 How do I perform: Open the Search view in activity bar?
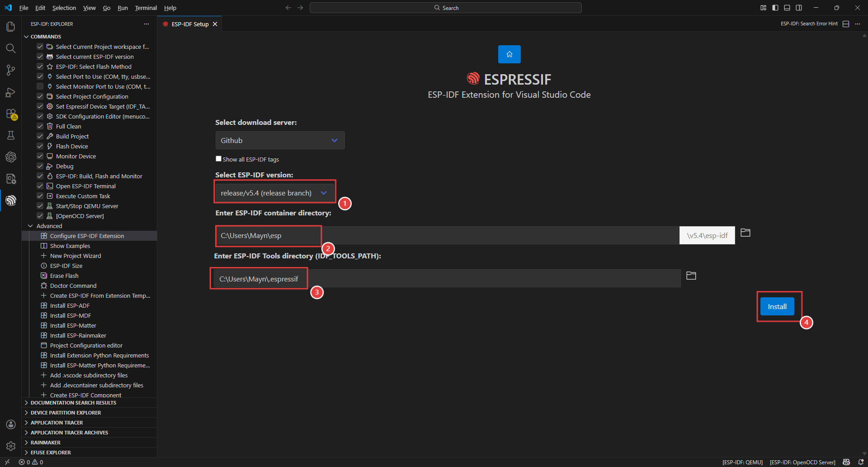point(11,48)
